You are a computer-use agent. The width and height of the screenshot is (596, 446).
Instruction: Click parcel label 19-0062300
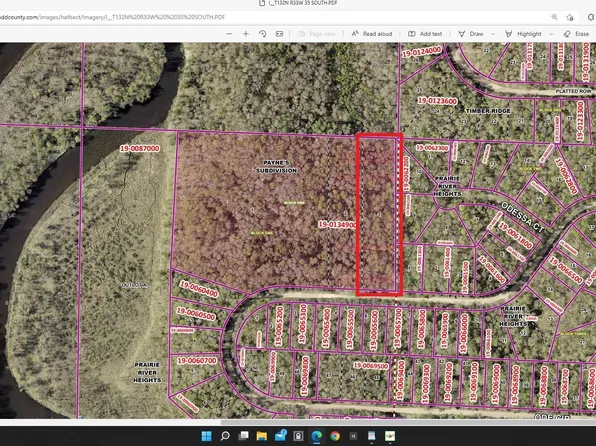tap(432, 148)
